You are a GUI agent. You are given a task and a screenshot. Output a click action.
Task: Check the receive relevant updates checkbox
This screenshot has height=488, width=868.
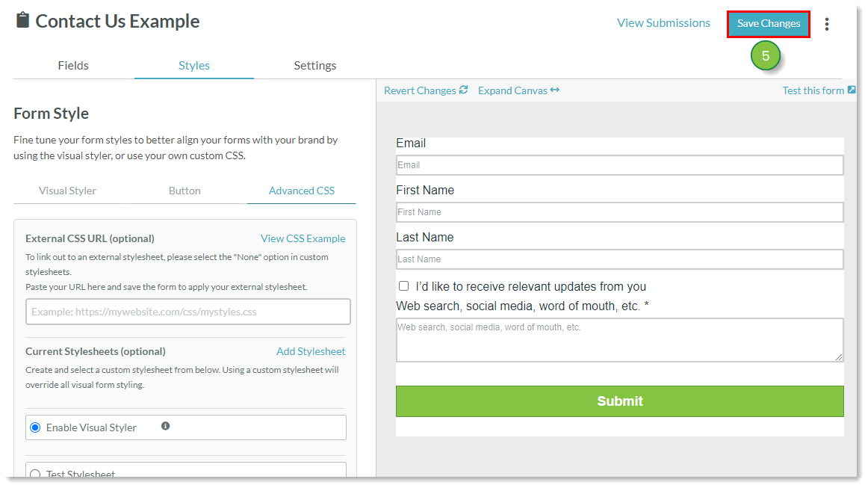(x=403, y=285)
